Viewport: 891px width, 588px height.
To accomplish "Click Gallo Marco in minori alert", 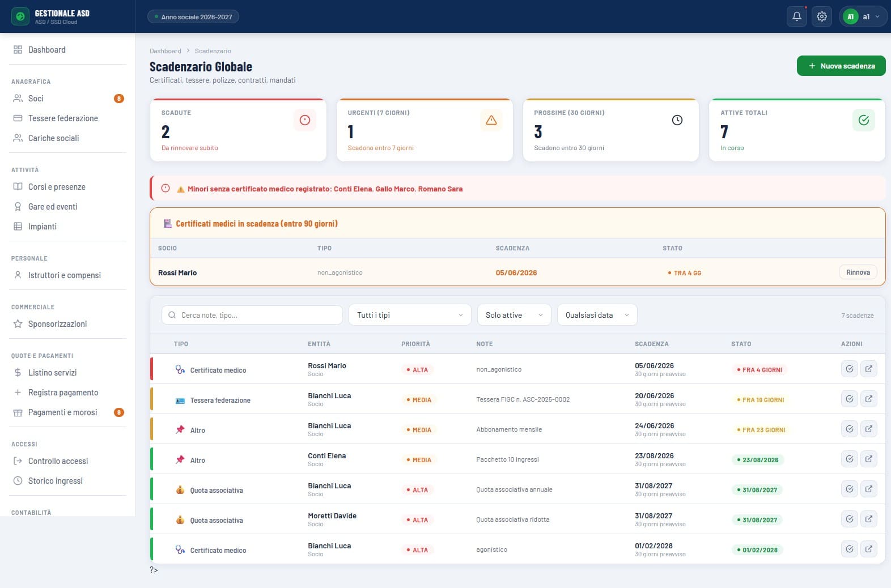I will tap(395, 189).
